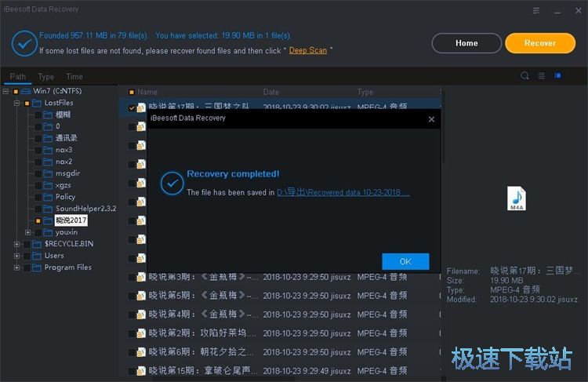Viewport: 588px width, 382px height.
Task: Collapse the LostFiles folder node
Action: pyautogui.click(x=16, y=103)
